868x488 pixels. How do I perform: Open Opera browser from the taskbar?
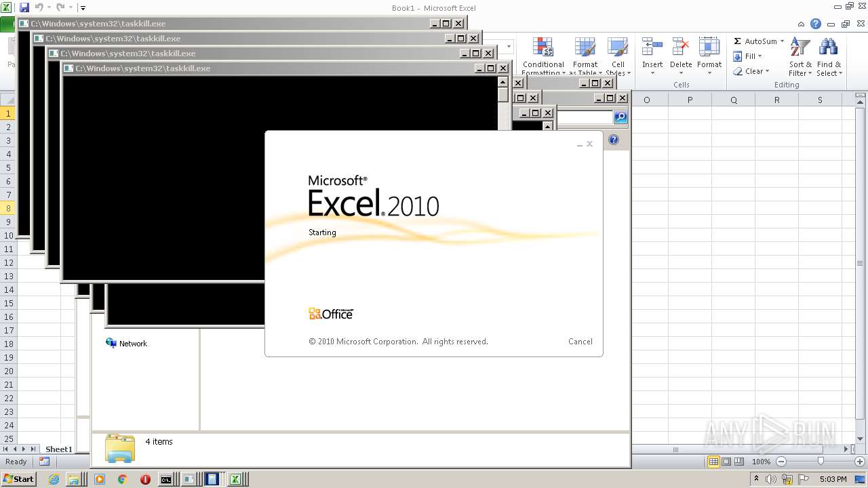click(145, 479)
